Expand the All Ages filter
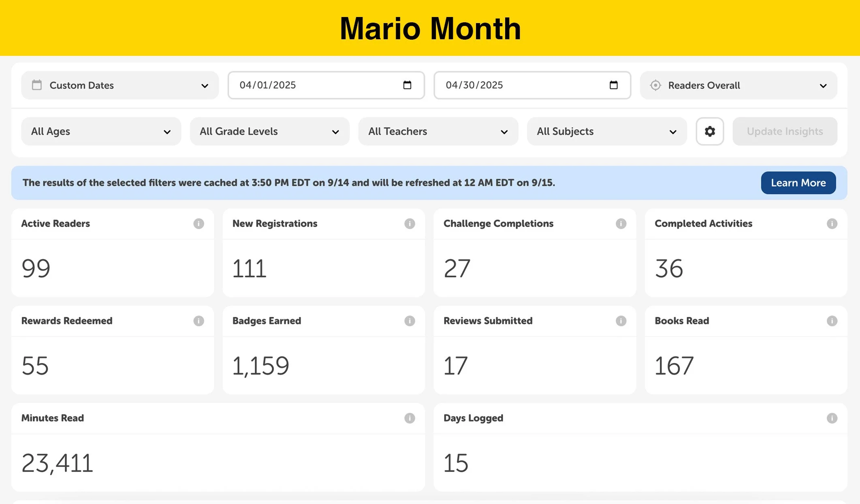The width and height of the screenshot is (860, 504). tap(101, 131)
